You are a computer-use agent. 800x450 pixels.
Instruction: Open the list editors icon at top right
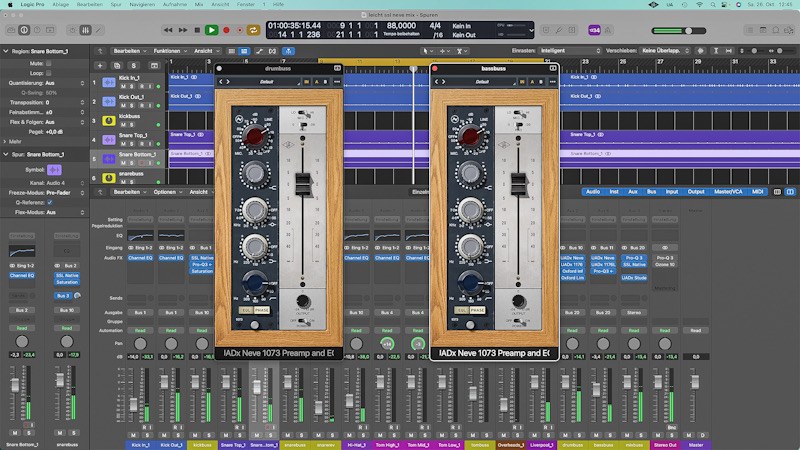point(750,31)
